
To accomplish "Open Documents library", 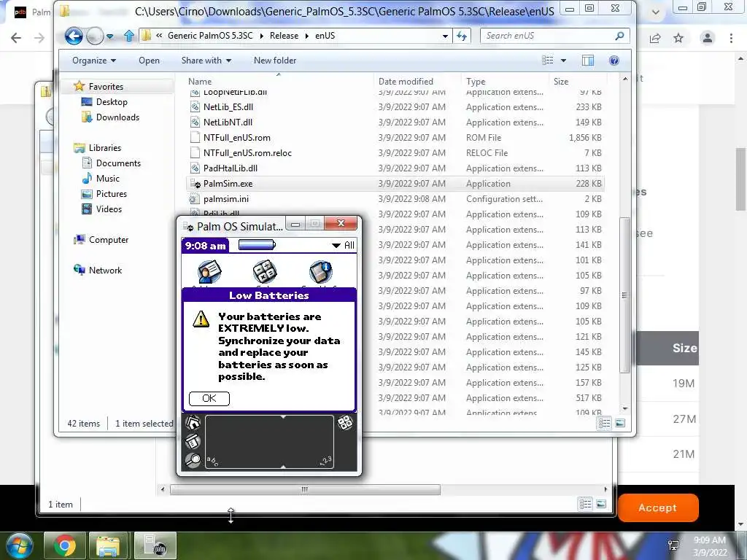I will point(118,163).
